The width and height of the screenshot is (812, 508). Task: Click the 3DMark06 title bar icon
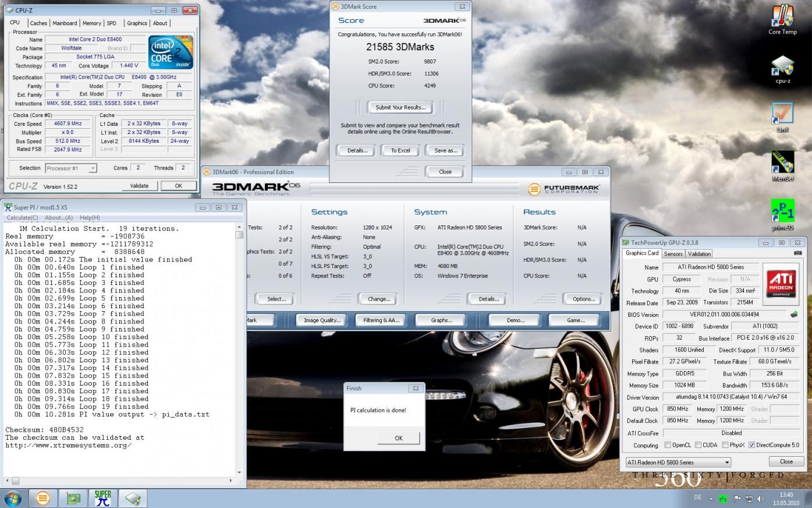click(207, 172)
